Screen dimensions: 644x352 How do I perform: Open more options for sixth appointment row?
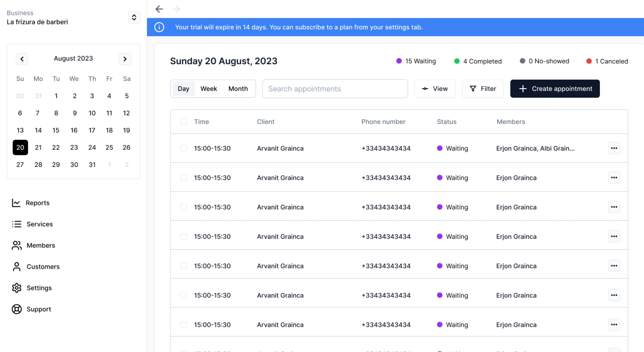[614, 295]
